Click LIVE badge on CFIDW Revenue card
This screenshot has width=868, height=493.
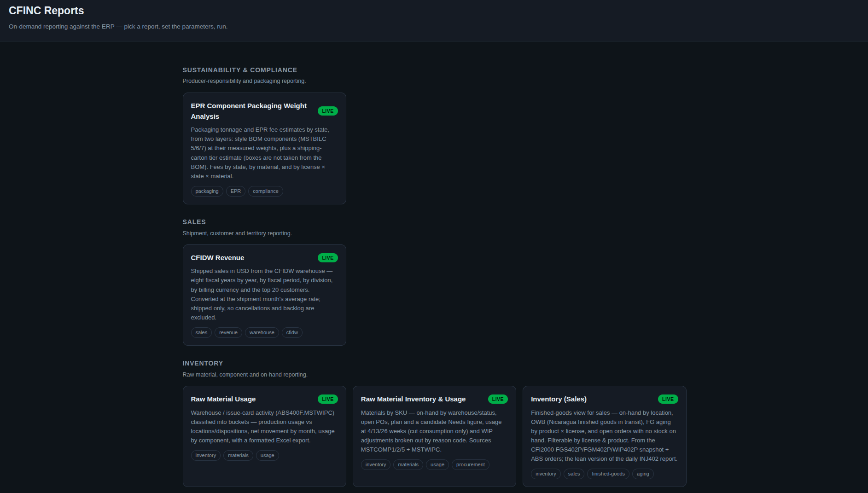[x=328, y=258]
